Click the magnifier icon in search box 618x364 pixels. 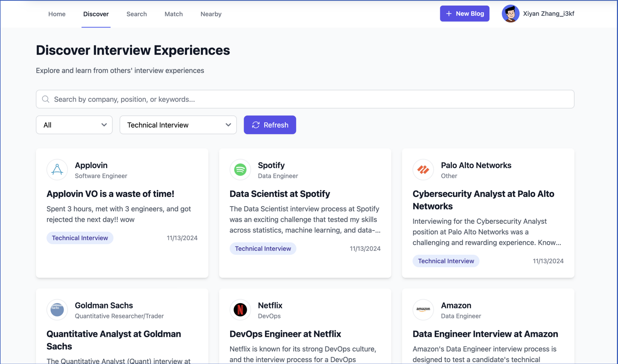pyautogui.click(x=46, y=99)
